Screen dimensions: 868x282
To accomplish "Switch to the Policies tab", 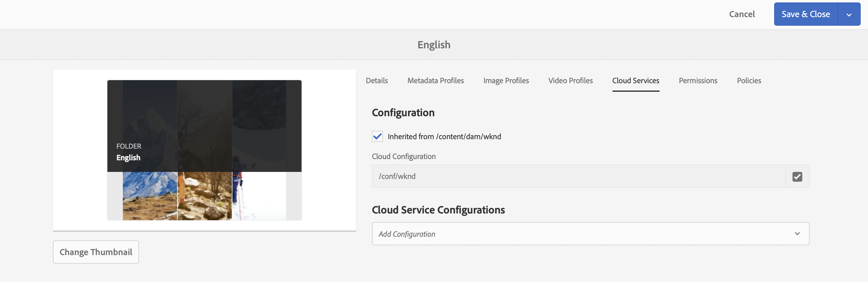I will tap(749, 81).
